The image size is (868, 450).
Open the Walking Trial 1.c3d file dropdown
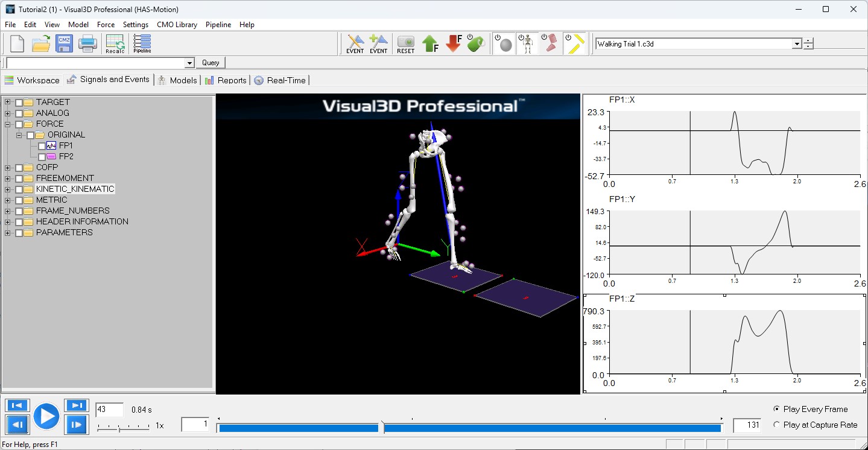[x=797, y=44]
